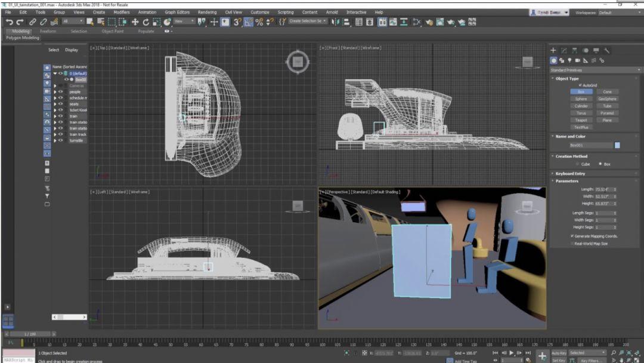Expand the '0 (default)' node in Scene Explorer

point(54,73)
